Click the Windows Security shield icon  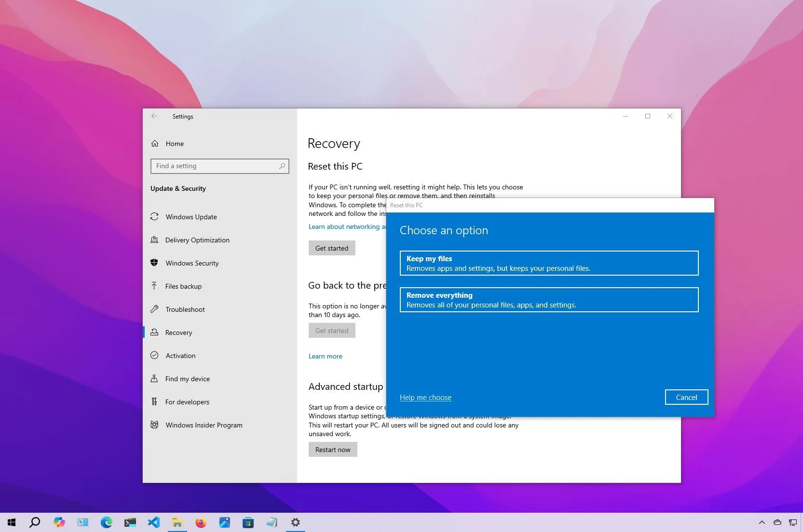154,263
